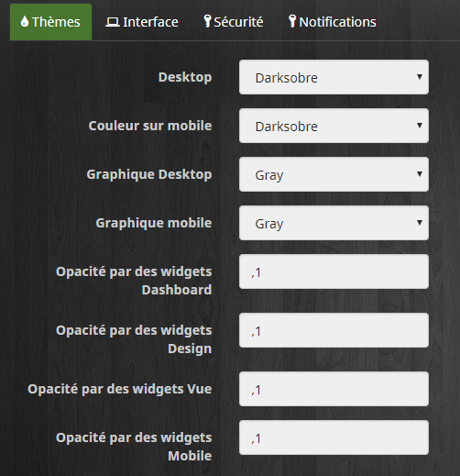Click the Desktop dropdown arrow
The height and width of the screenshot is (476, 460).
420,77
